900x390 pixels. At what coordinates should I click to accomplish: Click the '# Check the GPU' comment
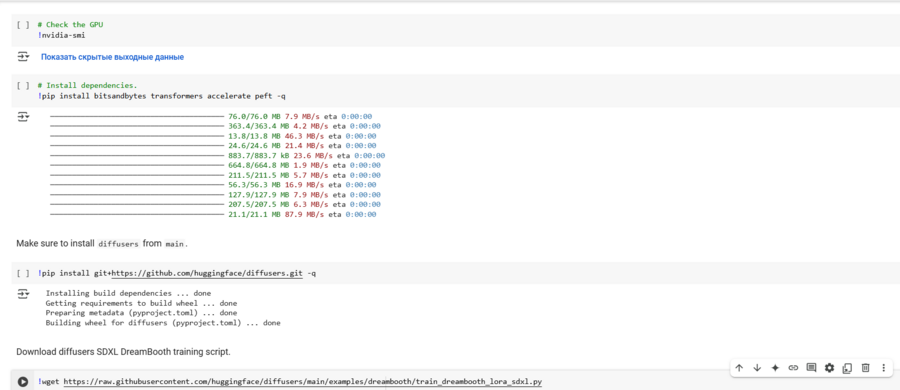click(70, 25)
